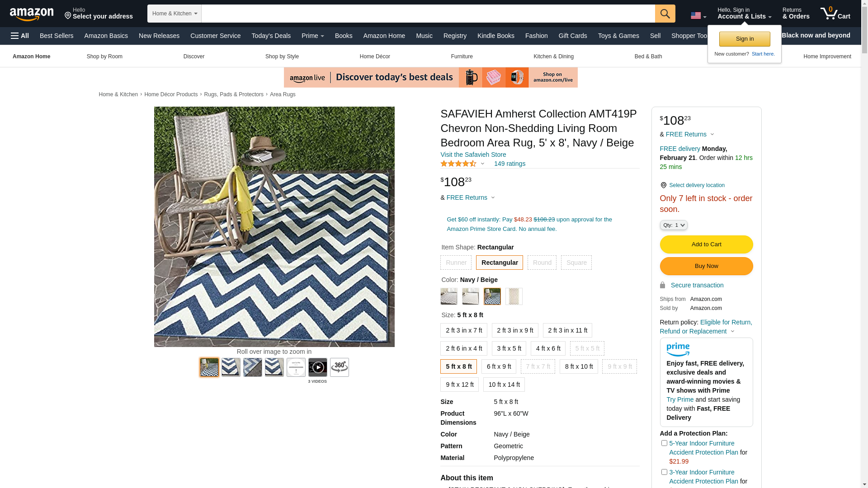The width and height of the screenshot is (868, 488).
Task: Check the 5-Year Protection Plan checkbox
Action: click(664, 443)
